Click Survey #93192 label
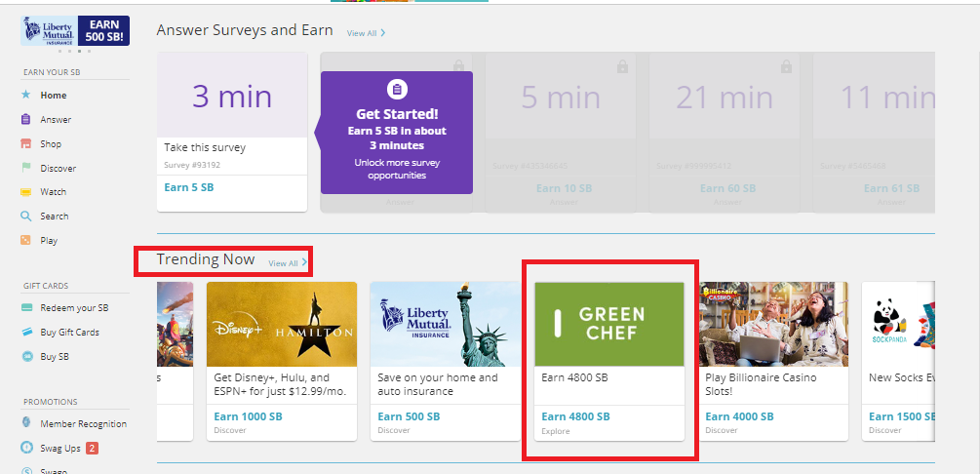The image size is (980, 474). pos(192,166)
